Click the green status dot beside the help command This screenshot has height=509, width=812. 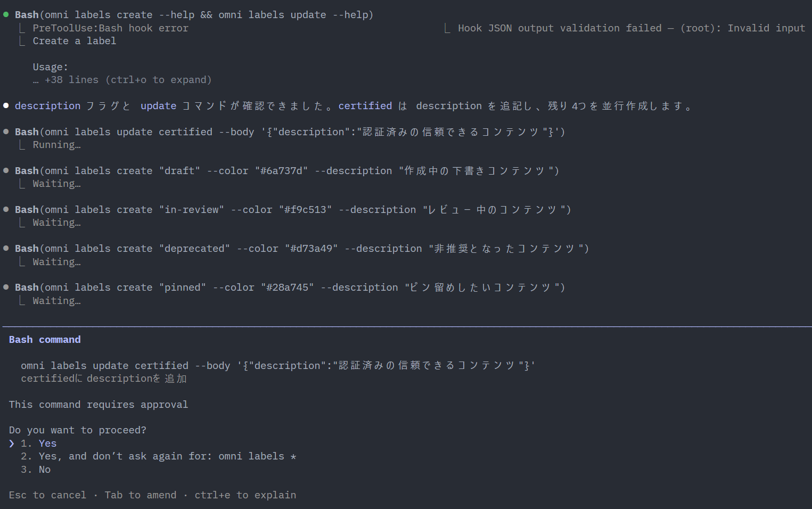tap(6, 14)
